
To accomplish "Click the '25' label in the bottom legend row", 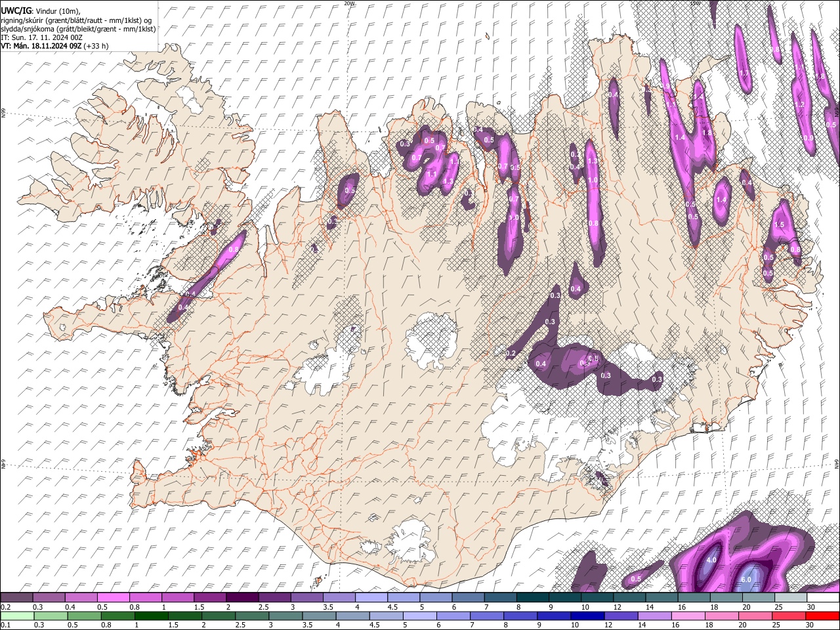I will coord(777,625).
